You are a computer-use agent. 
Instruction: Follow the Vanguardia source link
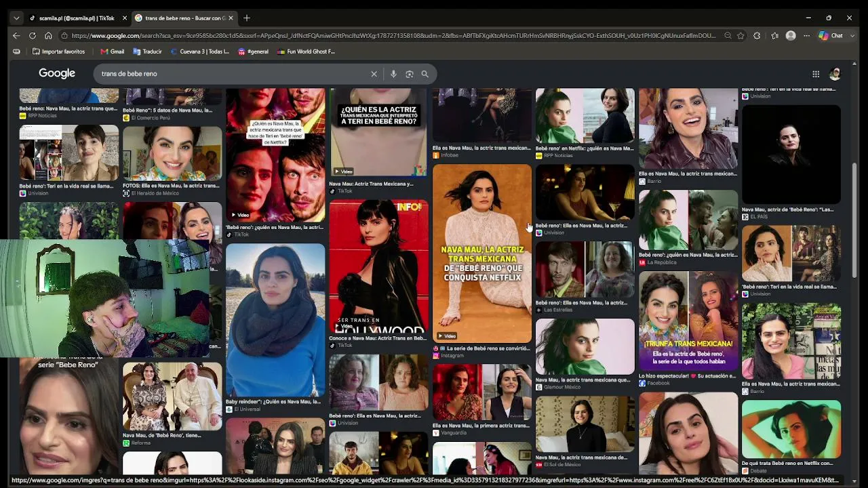click(454, 432)
